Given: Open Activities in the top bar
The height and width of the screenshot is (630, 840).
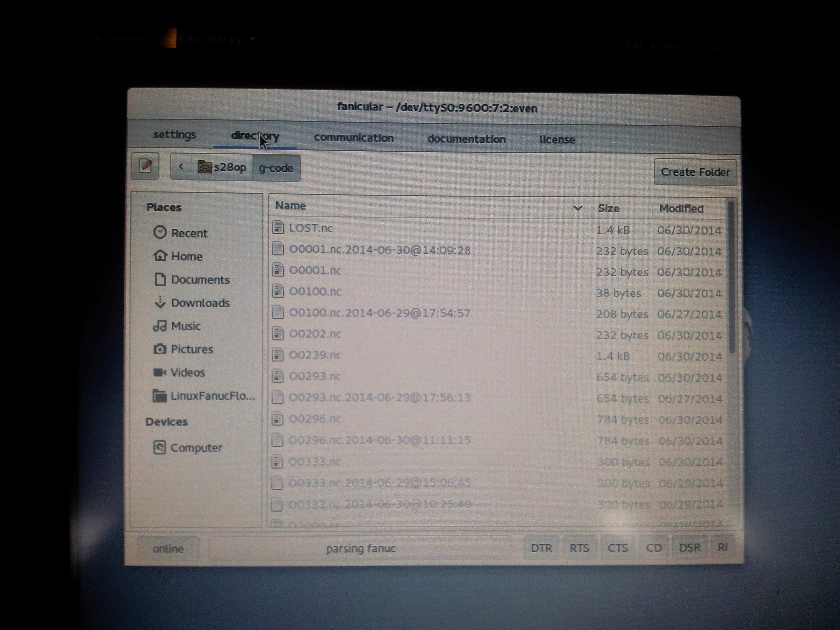Looking at the screenshot, I should point(119,38).
